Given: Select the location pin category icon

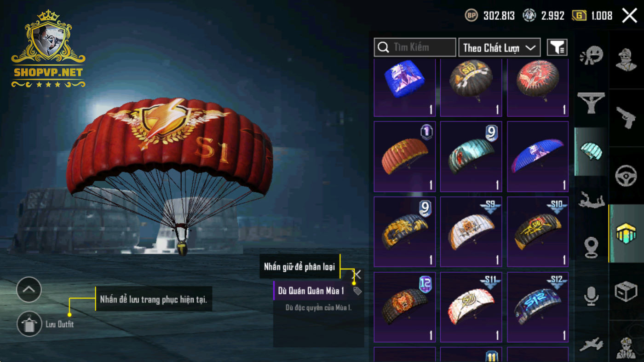Looking at the screenshot, I should [591, 247].
